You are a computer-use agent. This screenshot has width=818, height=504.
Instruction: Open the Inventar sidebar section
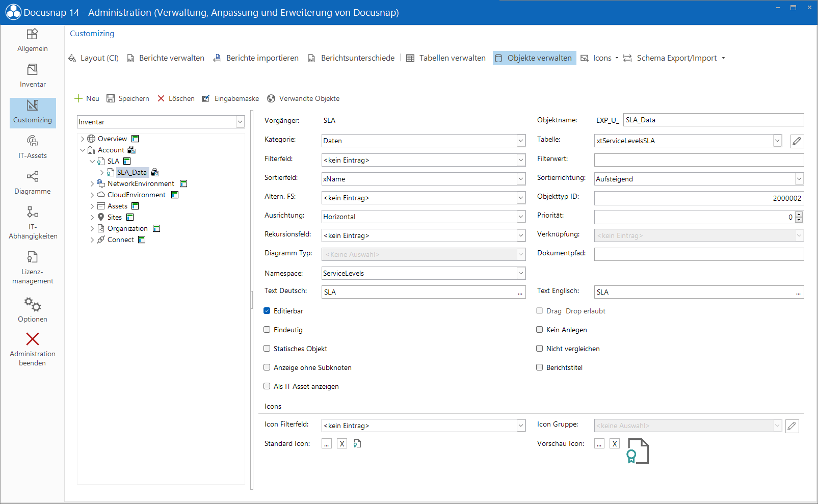(x=33, y=76)
